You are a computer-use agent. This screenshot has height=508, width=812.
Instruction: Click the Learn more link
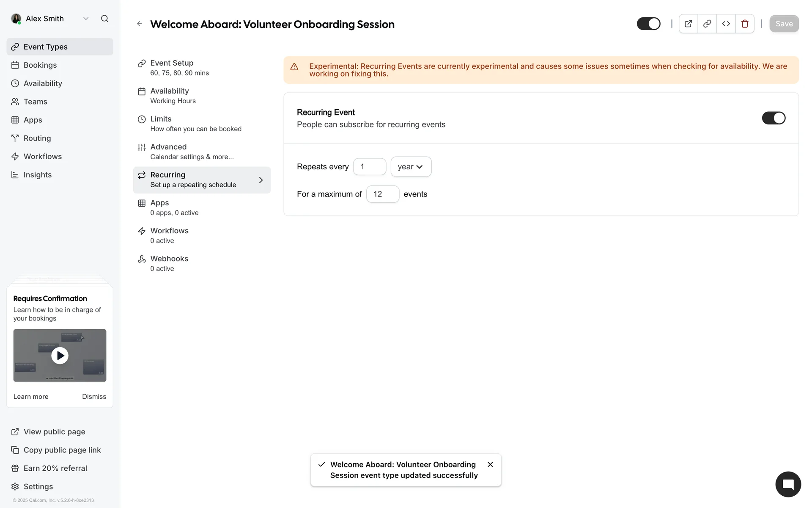point(31,397)
